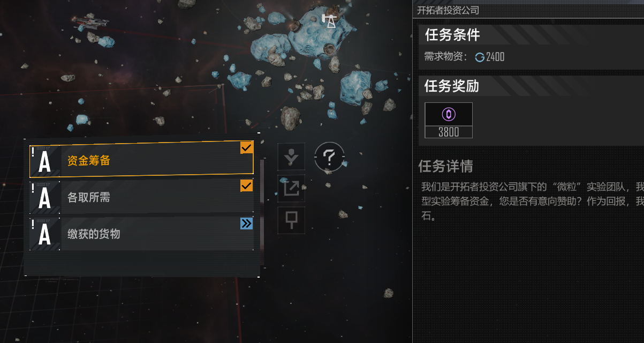
Task: Select the 各取所需 mission entry
Action: (141, 197)
